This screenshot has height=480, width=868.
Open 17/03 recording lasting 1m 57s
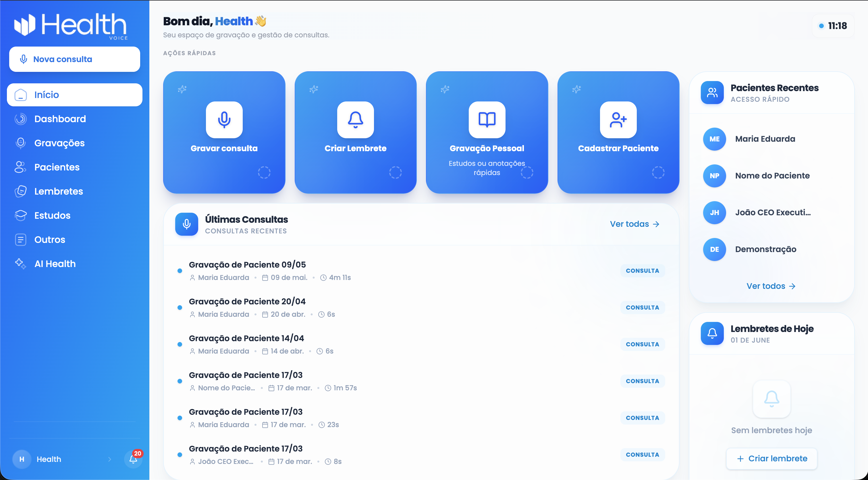pos(421,381)
